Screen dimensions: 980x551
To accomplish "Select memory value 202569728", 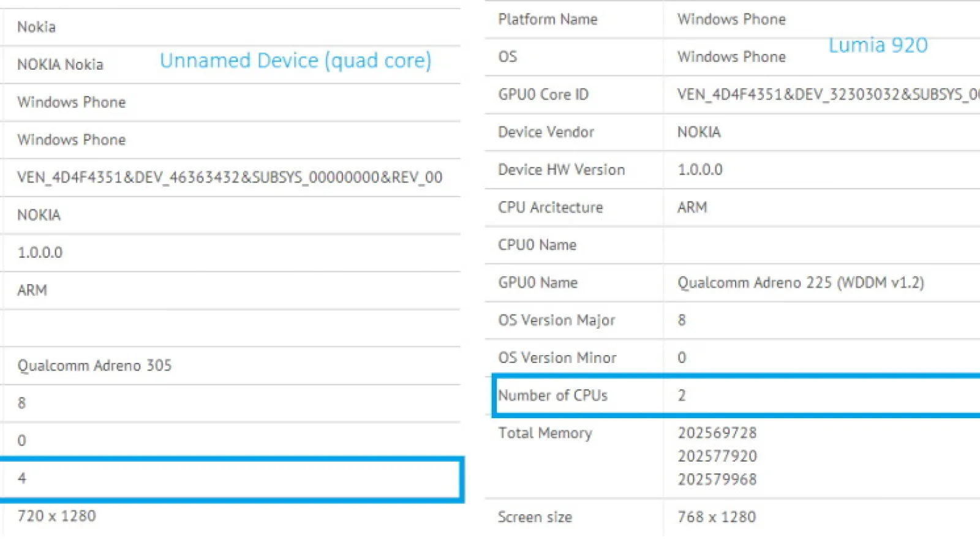I will [717, 433].
